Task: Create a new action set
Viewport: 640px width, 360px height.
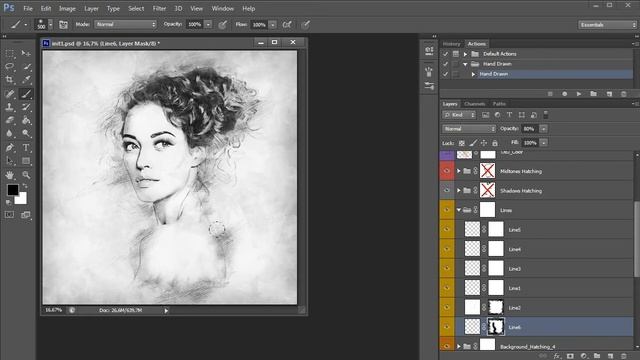Action: coord(593,94)
